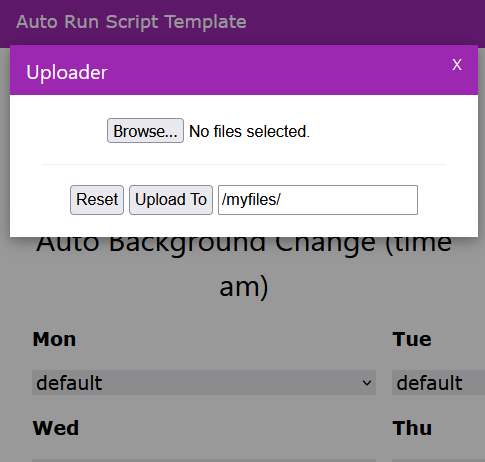Click the chevron arrow on Mon dropdown
The height and width of the screenshot is (462, 485).
pyautogui.click(x=367, y=383)
